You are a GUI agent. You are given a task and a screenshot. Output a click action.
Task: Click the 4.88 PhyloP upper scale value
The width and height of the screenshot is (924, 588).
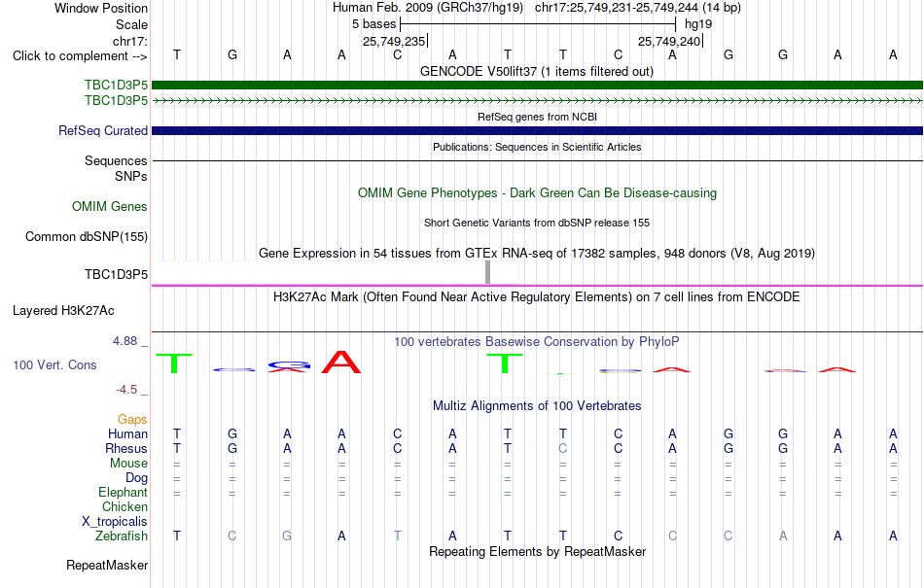[124, 341]
